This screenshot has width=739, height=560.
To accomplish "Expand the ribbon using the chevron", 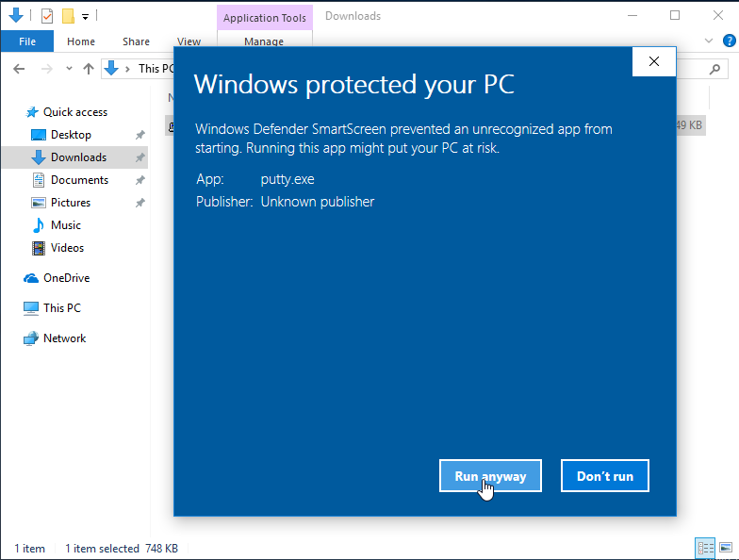I will tap(710, 41).
